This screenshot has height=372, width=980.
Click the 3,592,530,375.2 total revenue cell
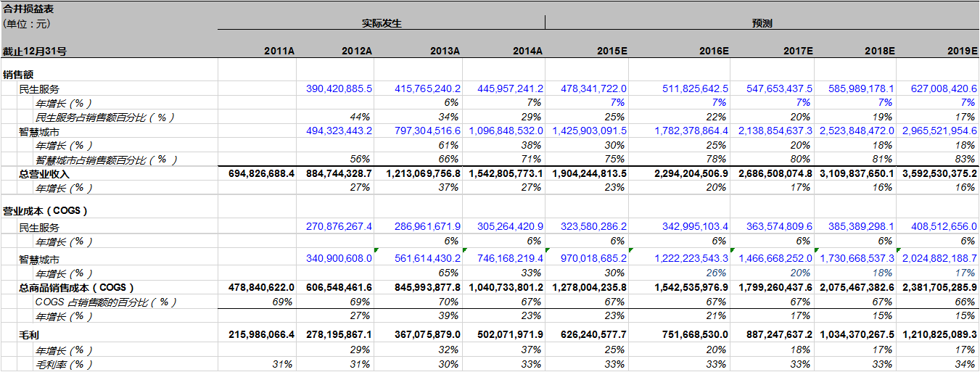click(x=939, y=174)
